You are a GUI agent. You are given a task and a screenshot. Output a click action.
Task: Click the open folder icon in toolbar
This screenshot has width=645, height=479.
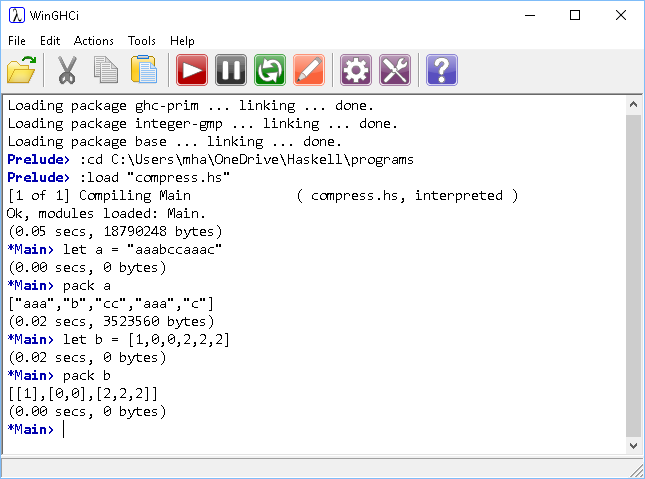[21, 70]
